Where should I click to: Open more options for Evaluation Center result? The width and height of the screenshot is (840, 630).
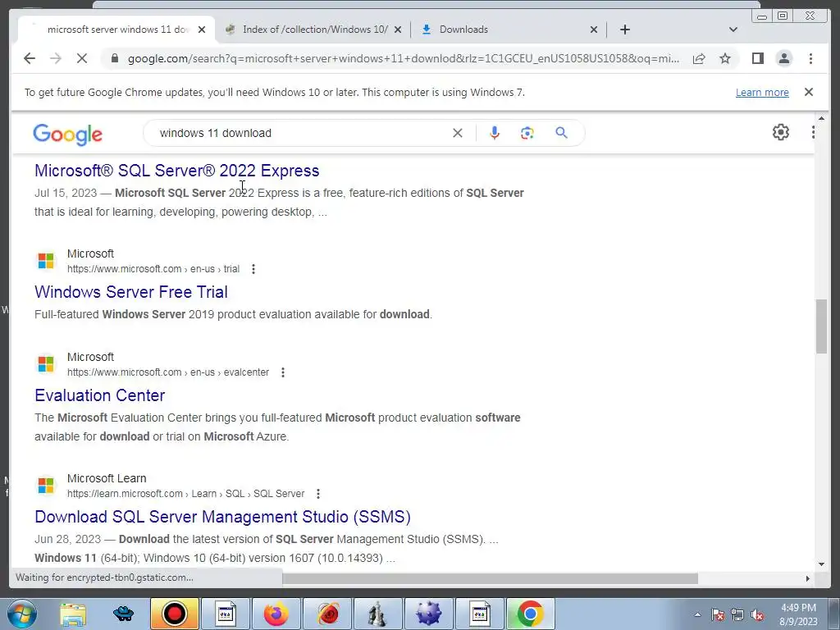[283, 372]
